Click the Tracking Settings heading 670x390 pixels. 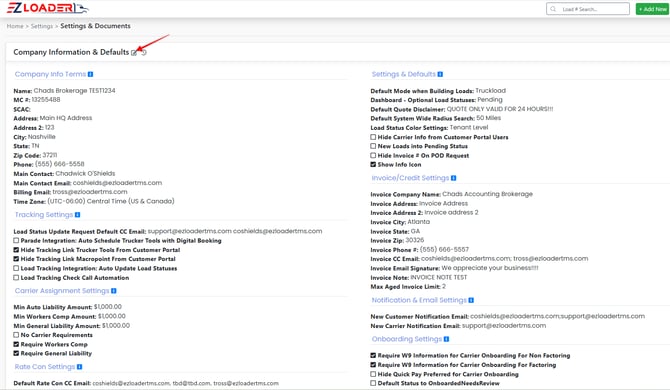pos(44,215)
